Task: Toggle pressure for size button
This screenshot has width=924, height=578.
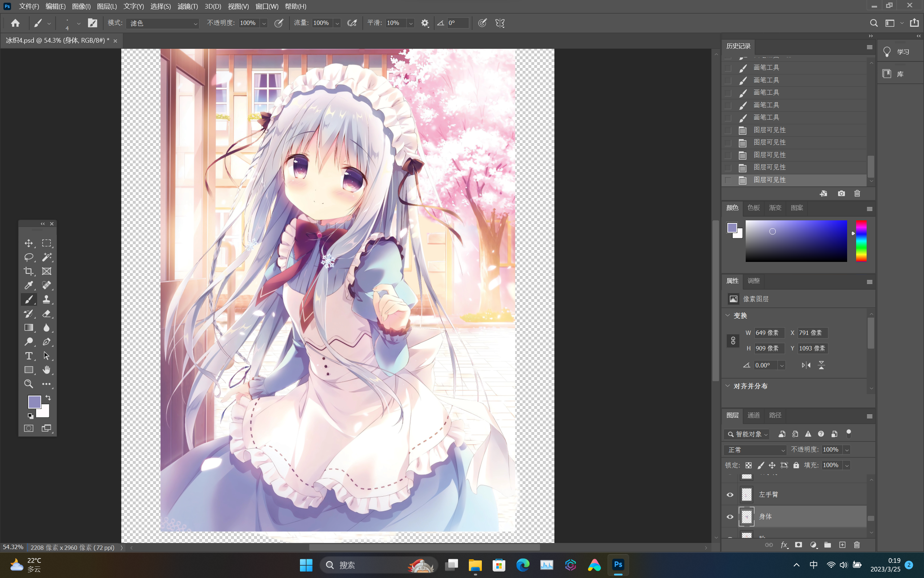Action: point(483,23)
